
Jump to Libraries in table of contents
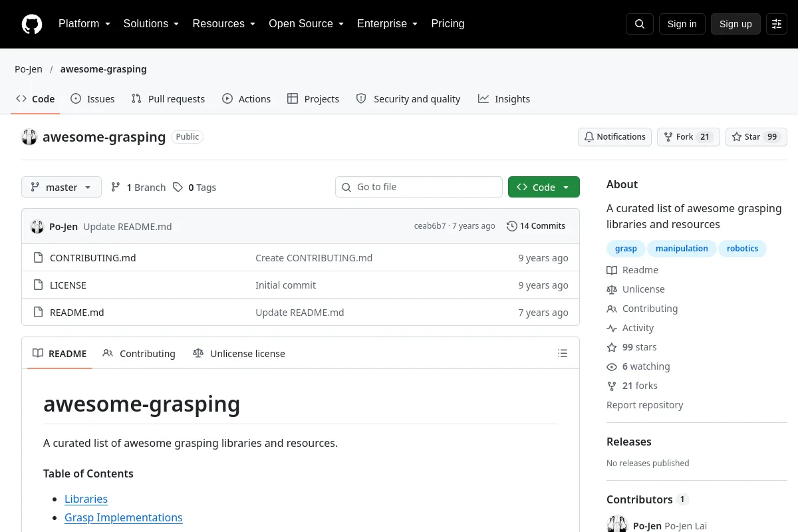[86, 499]
